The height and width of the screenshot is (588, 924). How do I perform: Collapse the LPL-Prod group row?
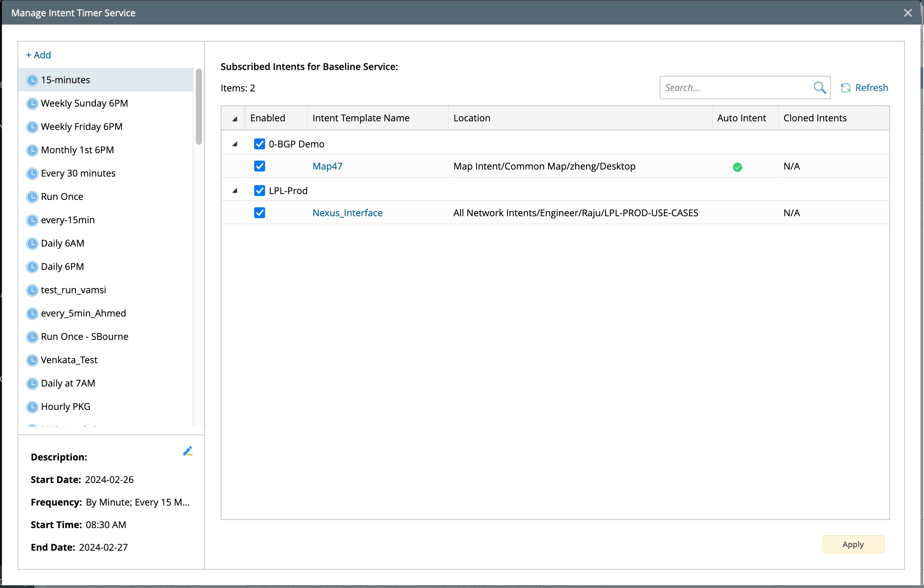point(235,191)
